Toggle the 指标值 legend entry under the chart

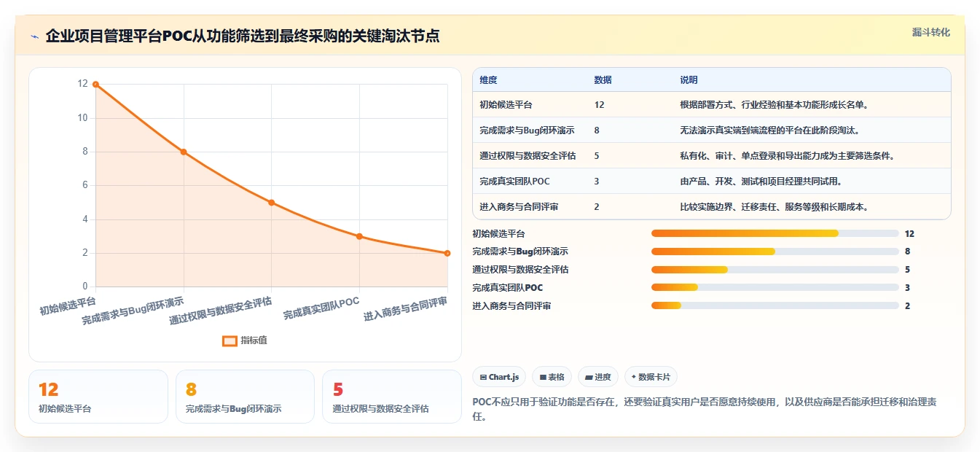245,340
